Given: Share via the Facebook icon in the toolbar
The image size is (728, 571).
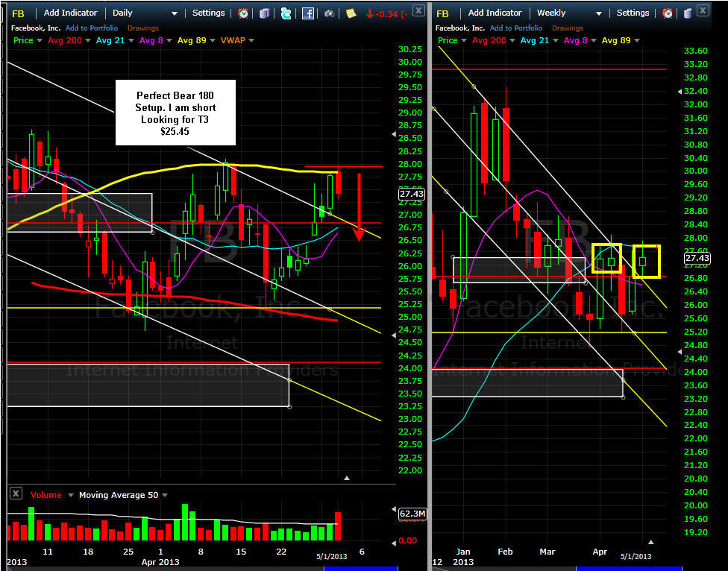Looking at the screenshot, I should click(308, 13).
